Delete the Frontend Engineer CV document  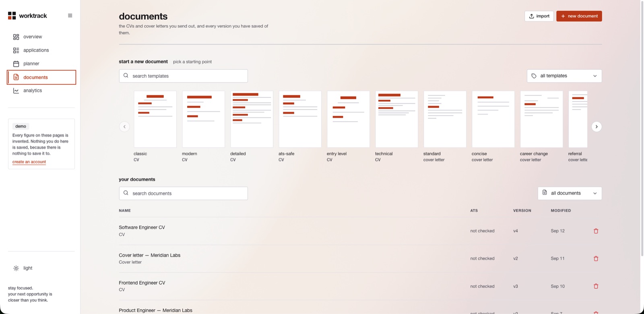coord(596,286)
